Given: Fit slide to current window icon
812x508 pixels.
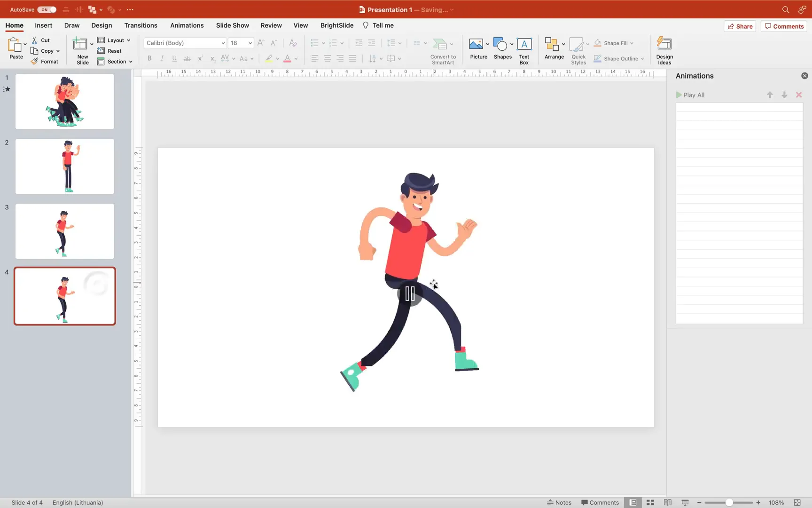Looking at the screenshot, I should click(x=797, y=502).
